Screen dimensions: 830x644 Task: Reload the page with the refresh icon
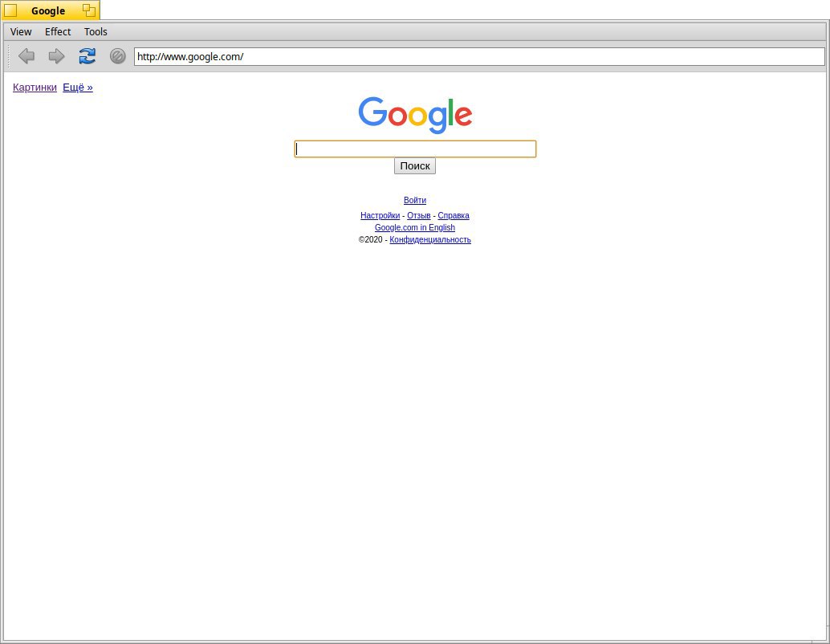(87, 56)
